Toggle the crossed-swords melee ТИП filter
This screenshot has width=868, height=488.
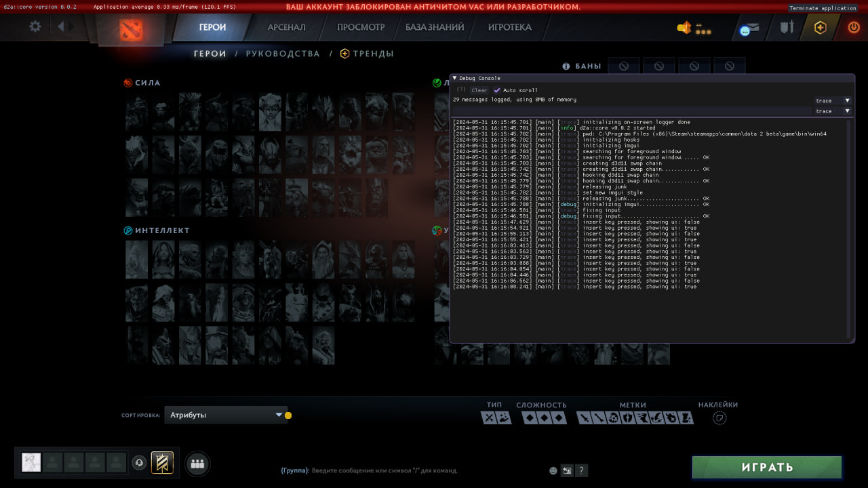[x=488, y=418]
